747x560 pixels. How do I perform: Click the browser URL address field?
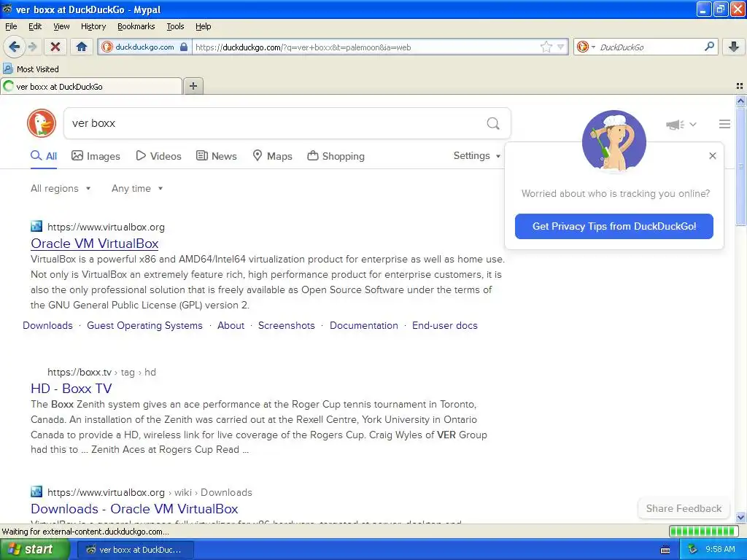[366, 47]
